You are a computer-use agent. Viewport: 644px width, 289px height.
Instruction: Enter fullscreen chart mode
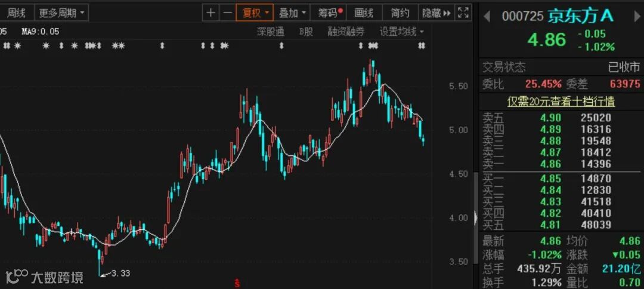pyautogui.click(x=463, y=13)
